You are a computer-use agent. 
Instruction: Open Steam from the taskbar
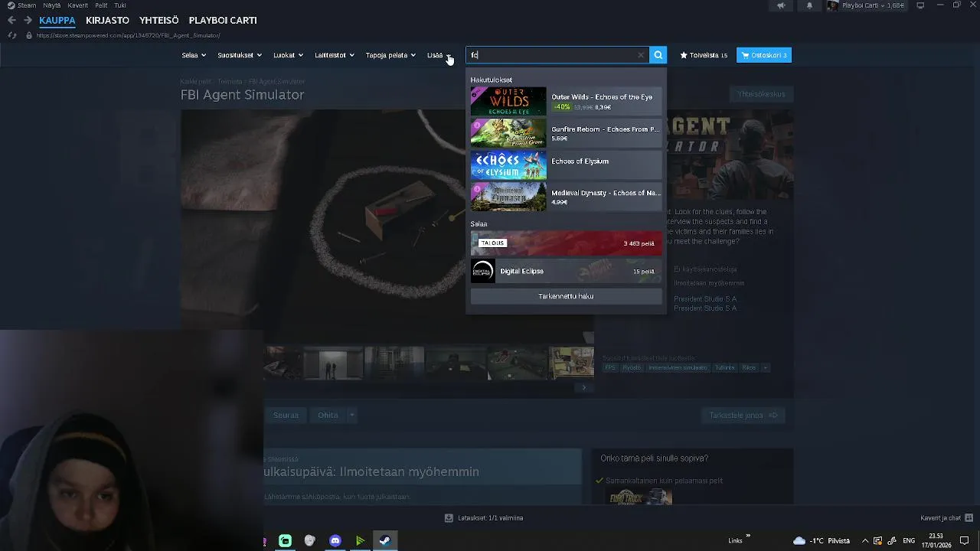(385, 541)
